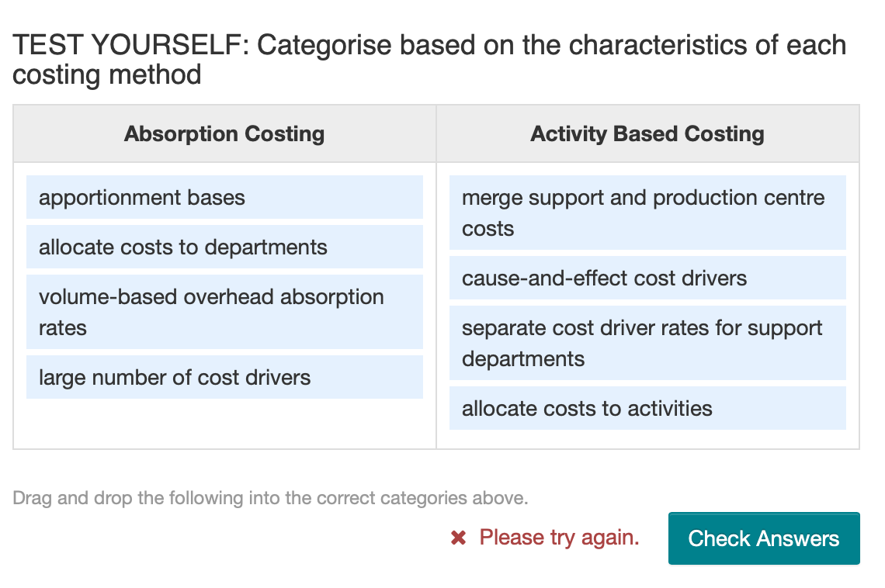The image size is (885, 588).
Task: Click the Activity Based Costing column header
Action: 647,133
